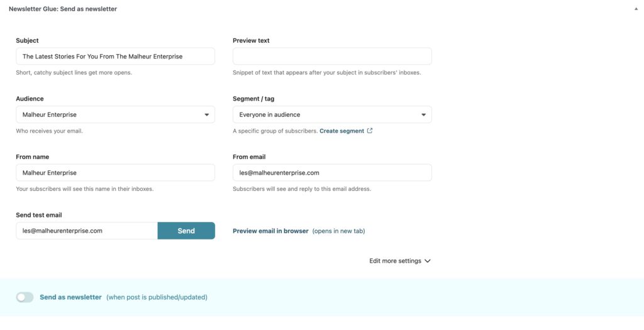This screenshot has height=330, width=644.
Task: Open the Segment / tag dropdown
Action: click(332, 114)
